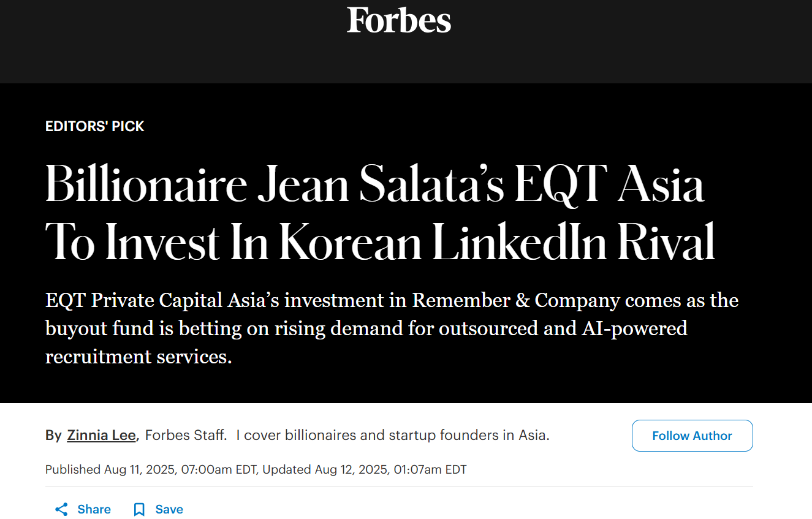This screenshot has height=519, width=812.
Task: Click "Remember & Company" in the subtitle
Action: click(516, 300)
